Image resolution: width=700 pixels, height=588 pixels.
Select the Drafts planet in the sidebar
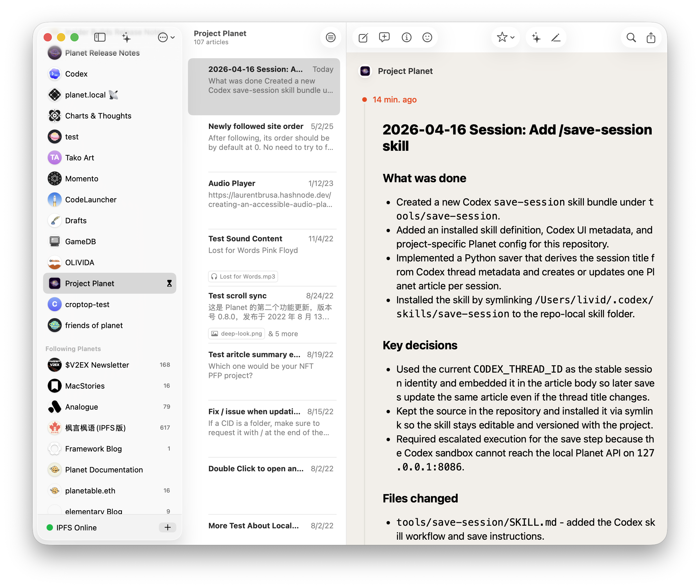point(76,220)
